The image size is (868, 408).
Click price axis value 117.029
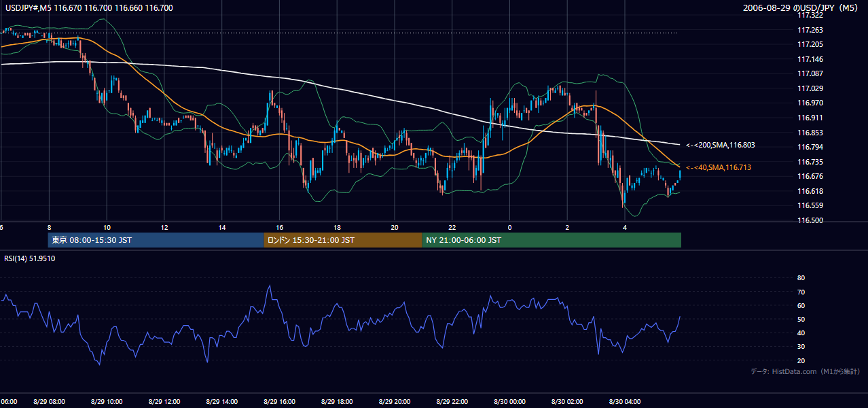coord(810,88)
